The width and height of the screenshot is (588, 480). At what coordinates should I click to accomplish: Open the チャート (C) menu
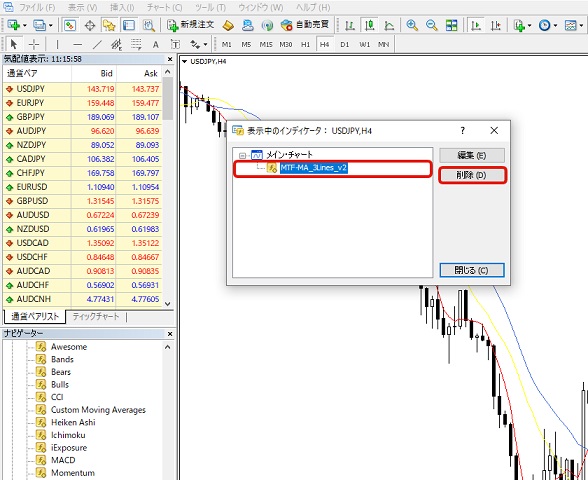[164, 7]
